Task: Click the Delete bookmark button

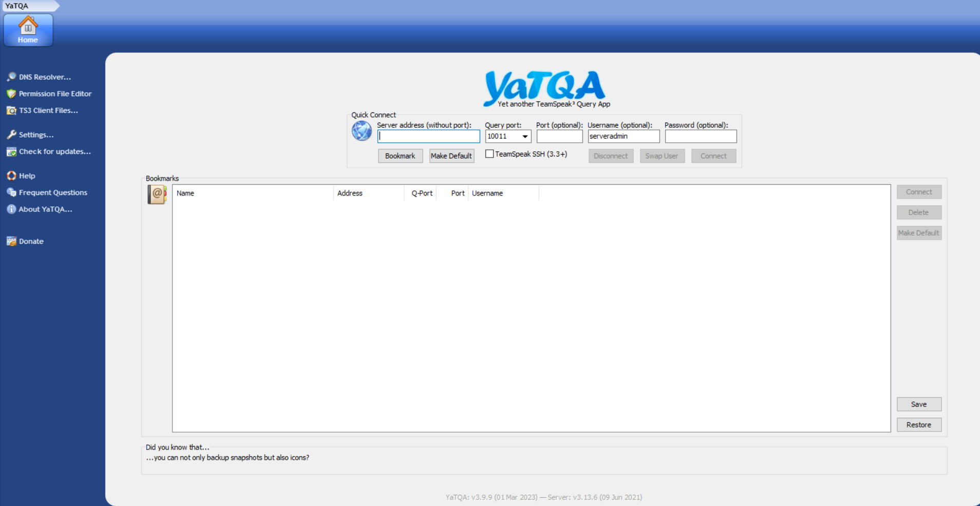Action: (x=919, y=212)
